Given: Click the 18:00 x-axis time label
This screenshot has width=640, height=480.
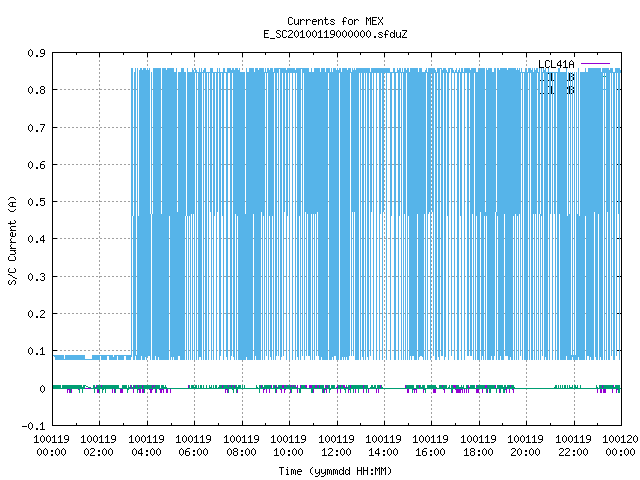Looking at the screenshot, I should pyautogui.click(x=478, y=452).
